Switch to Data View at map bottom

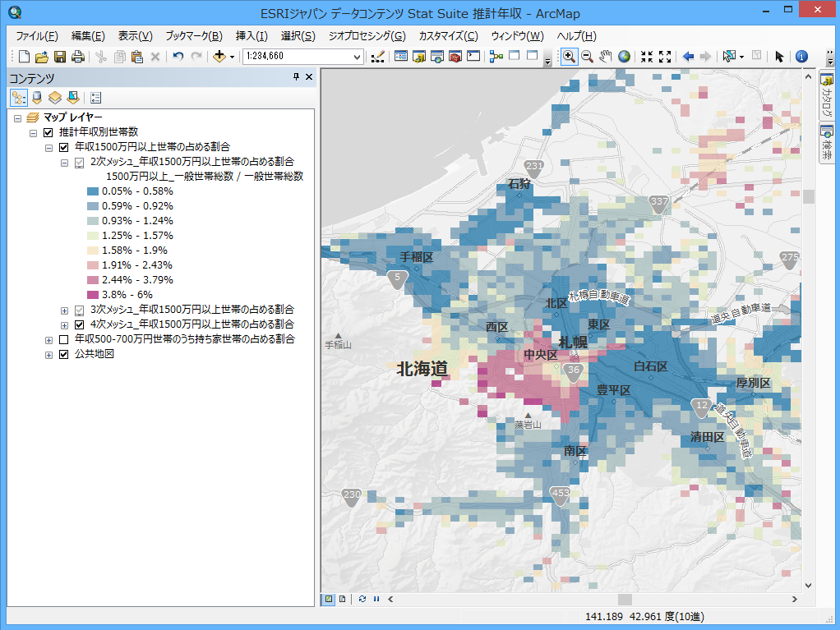pos(329,599)
